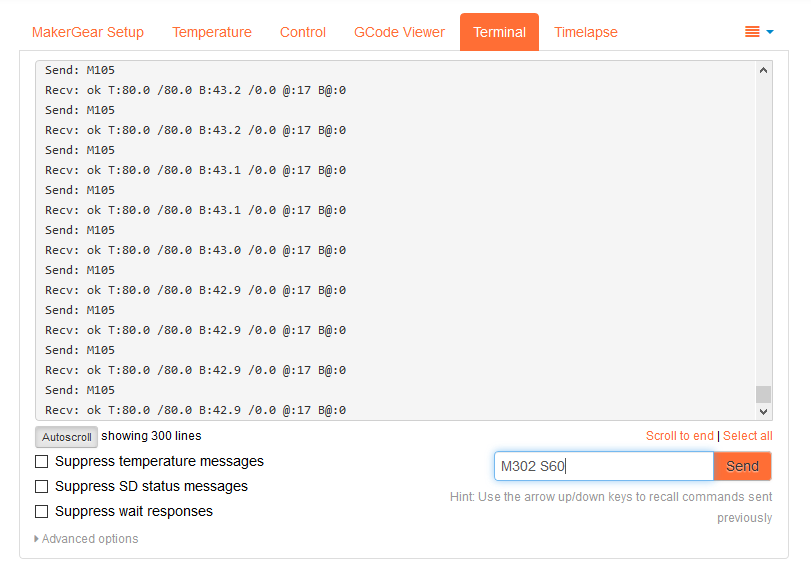Open the MakerGear Setup tab
The width and height of the screenshot is (811, 576).
pyautogui.click(x=88, y=32)
